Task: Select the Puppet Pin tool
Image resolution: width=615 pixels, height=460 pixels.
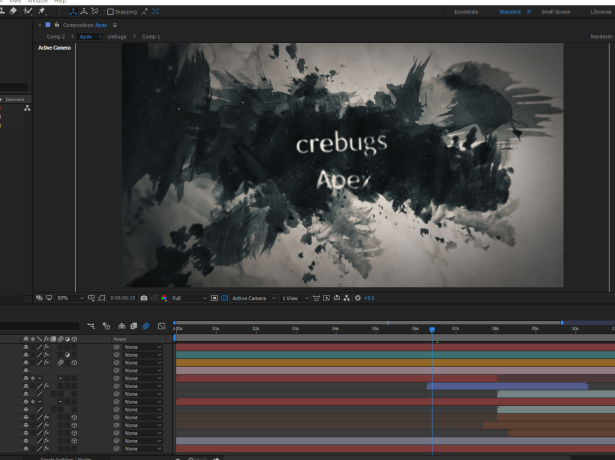Action: pos(42,11)
